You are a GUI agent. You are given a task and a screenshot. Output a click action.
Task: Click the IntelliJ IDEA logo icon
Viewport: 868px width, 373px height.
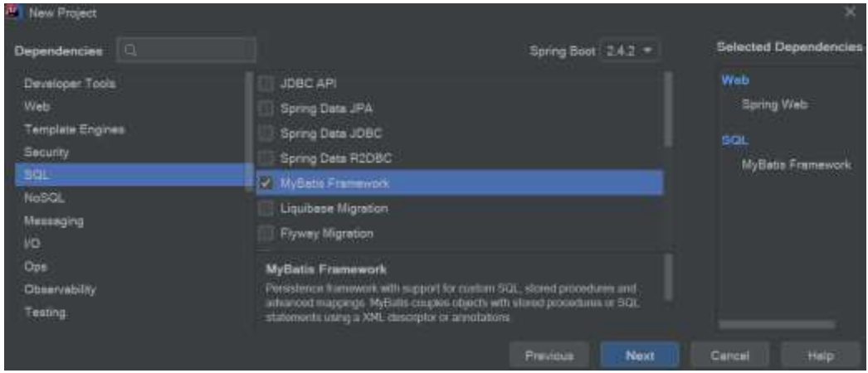click(14, 13)
